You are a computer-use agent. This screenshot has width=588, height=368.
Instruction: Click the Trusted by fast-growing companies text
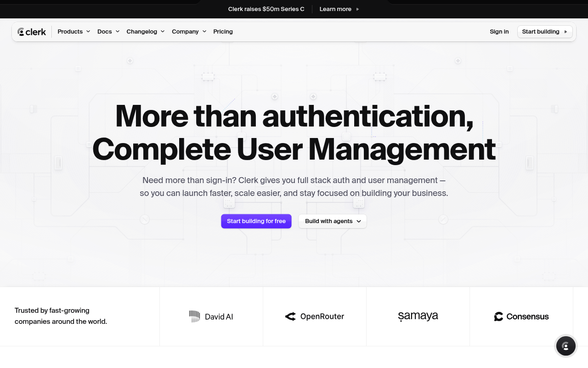tap(61, 316)
